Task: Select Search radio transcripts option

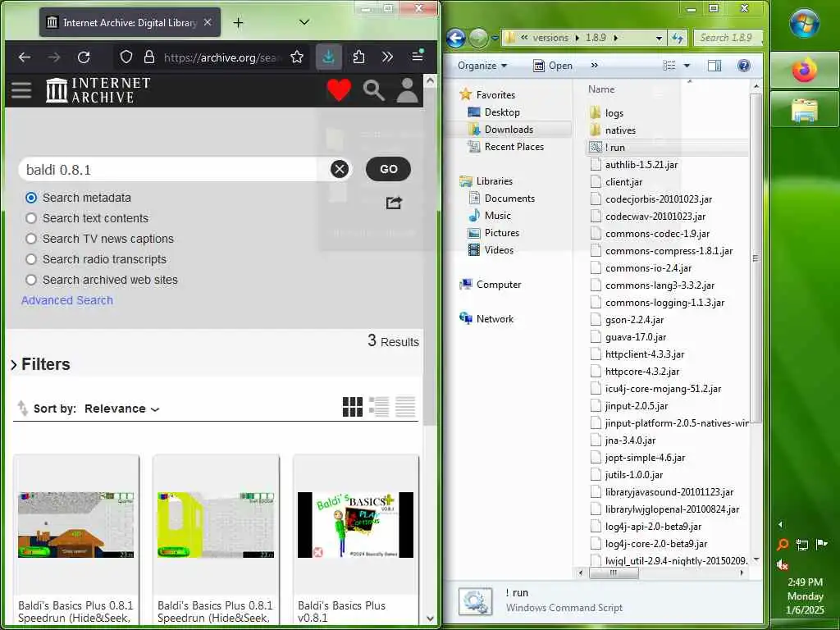Action: [31, 259]
